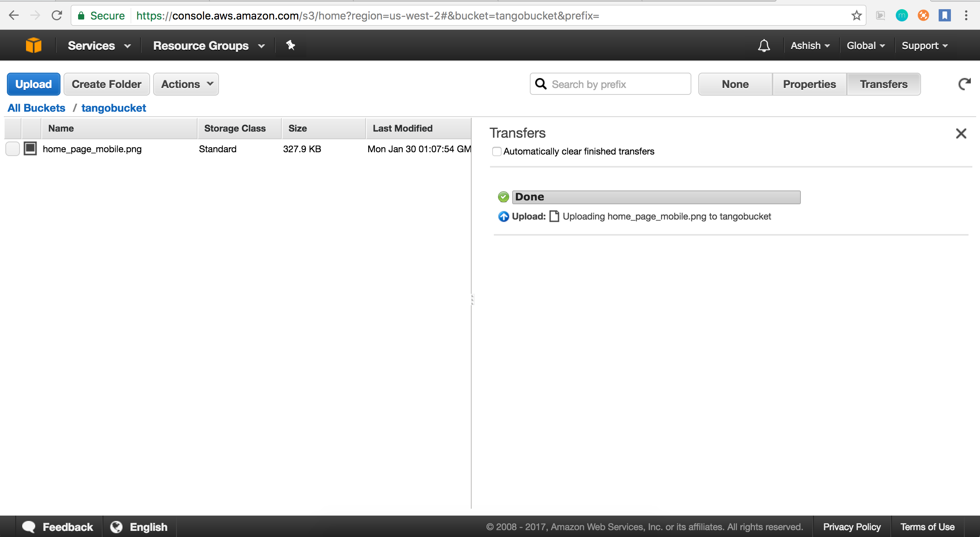Screen dimensions: 980x537
Task: Click the orange circular extension icon
Action: point(923,15)
